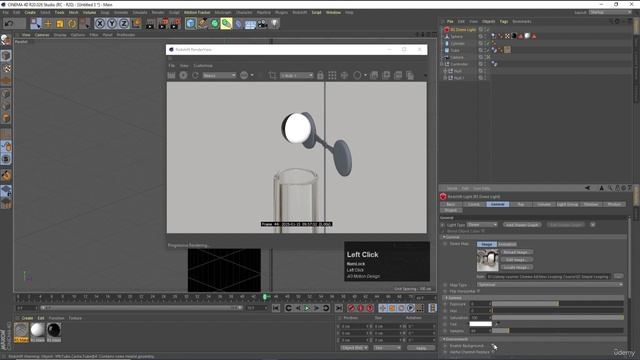
Task: Open viewport Cameras menu
Action: pos(42,35)
